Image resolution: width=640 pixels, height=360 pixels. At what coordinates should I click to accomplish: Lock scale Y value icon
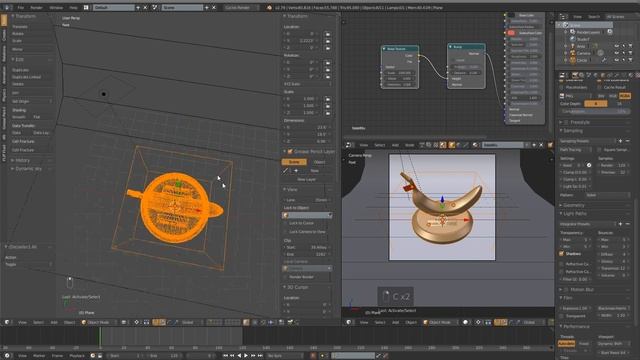pos(327,106)
